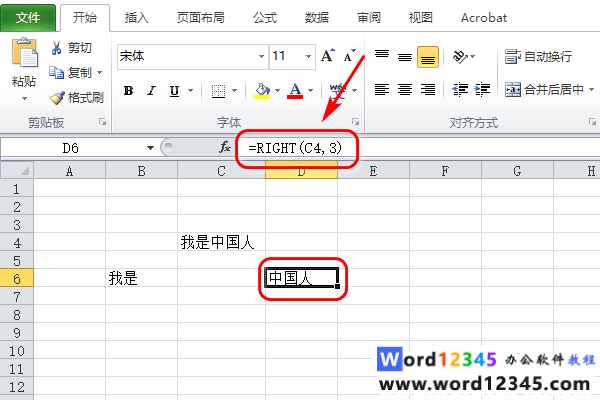The height and width of the screenshot is (400, 600).
Task: Select column C header
Action: point(222,171)
